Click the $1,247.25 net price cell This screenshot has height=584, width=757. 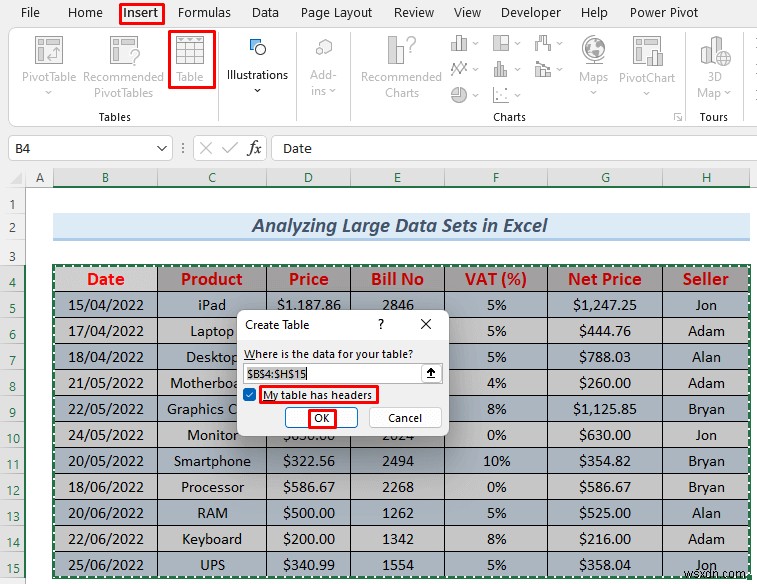coord(605,305)
